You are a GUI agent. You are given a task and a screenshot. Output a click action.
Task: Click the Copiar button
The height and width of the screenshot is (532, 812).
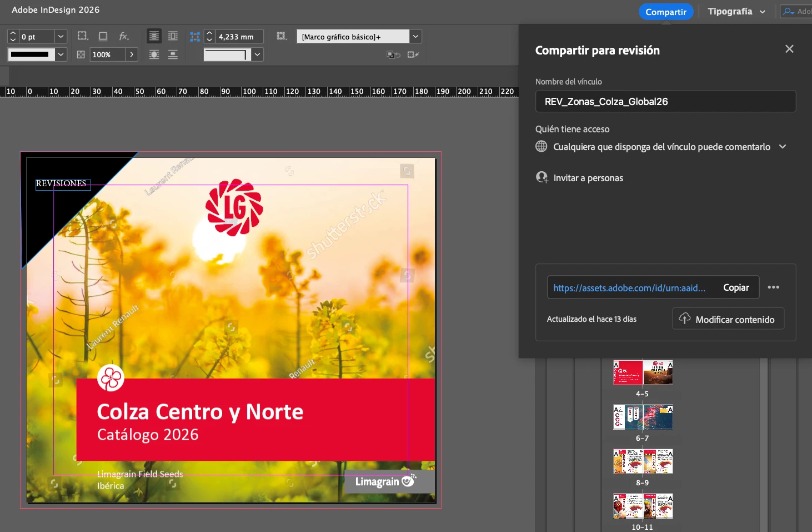pos(736,287)
